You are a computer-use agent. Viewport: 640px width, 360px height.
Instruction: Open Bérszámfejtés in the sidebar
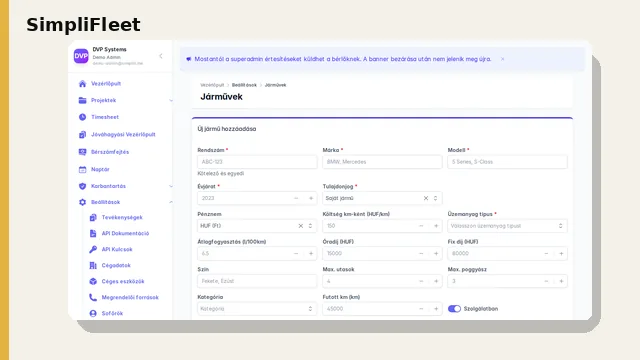(x=110, y=152)
